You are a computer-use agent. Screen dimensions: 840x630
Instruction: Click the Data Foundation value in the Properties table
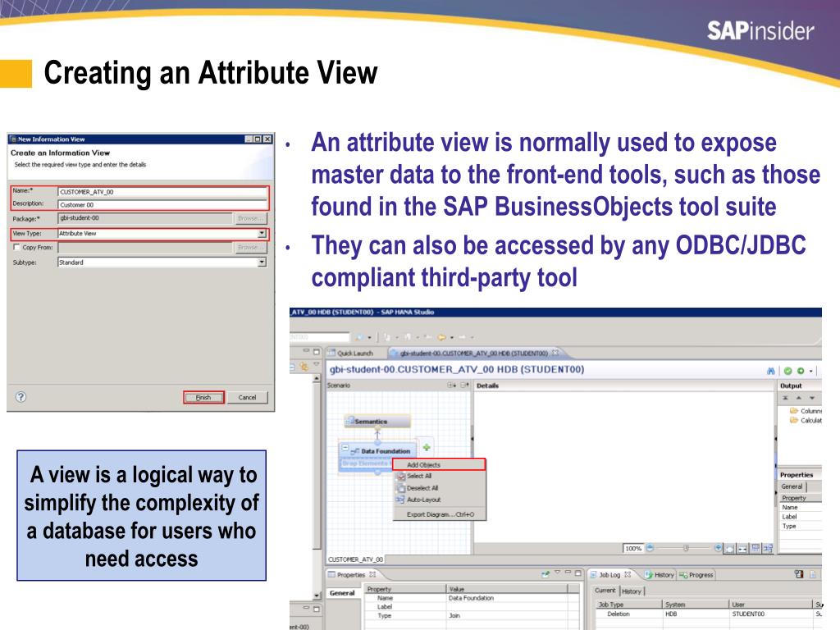(472, 598)
